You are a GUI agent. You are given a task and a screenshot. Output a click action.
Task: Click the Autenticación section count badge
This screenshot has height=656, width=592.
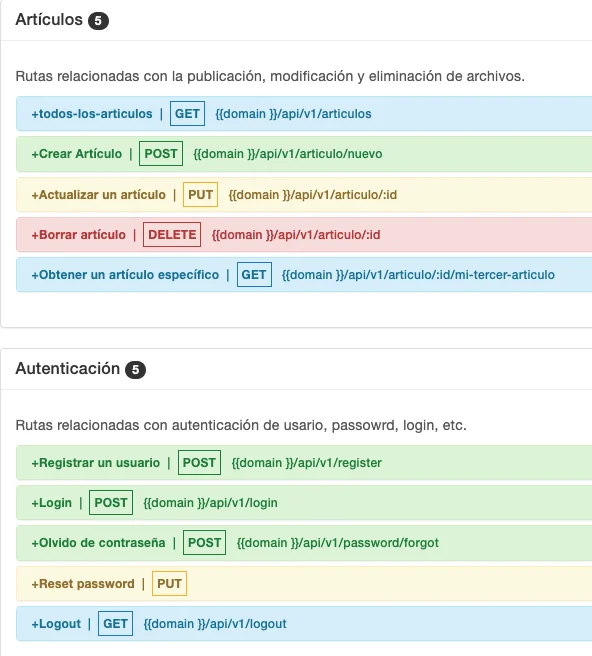tap(136, 370)
